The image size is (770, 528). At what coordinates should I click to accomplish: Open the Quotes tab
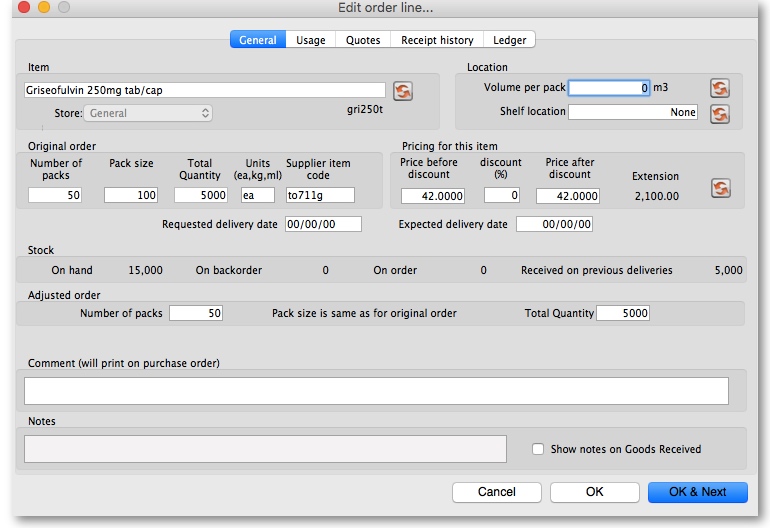363,40
